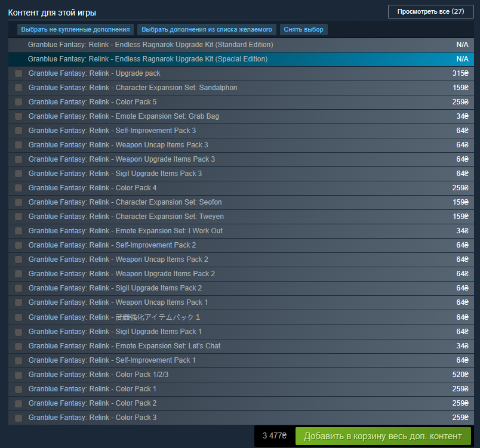Tick the Weapon Upgrade Items Pack 3 checkbox
Image resolution: width=480 pixels, height=448 pixels.
tap(19, 159)
